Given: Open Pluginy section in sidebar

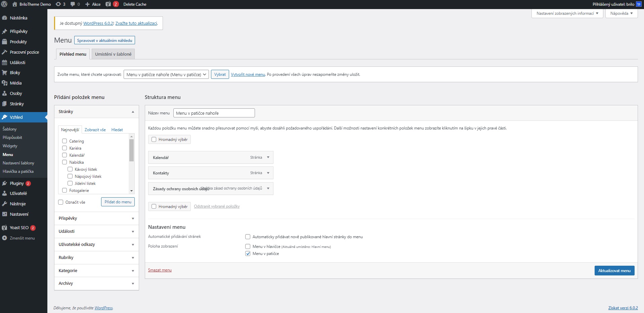Looking at the screenshot, I should [x=17, y=183].
